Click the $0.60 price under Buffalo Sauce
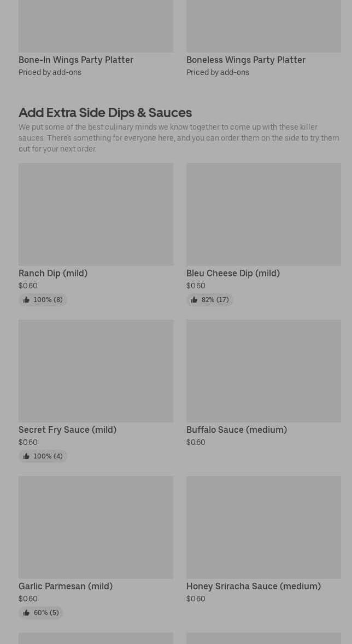This screenshot has width=352, height=644. tap(196, 442)
